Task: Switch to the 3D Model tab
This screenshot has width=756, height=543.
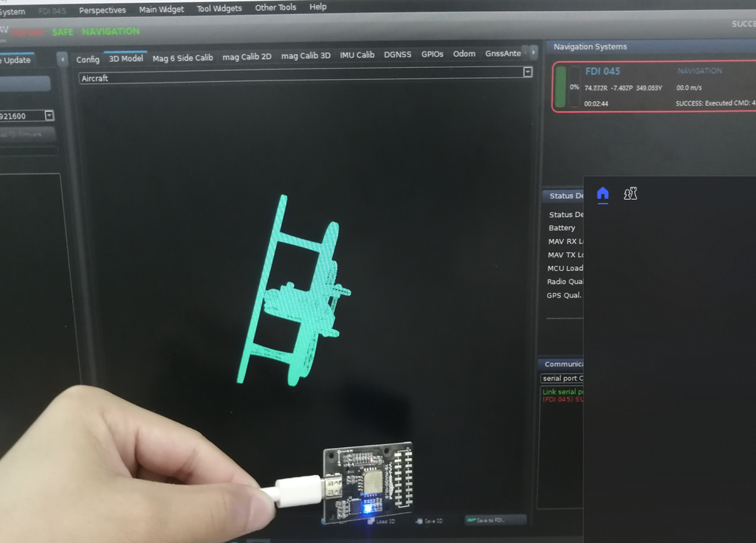Action: coord(126,58)
